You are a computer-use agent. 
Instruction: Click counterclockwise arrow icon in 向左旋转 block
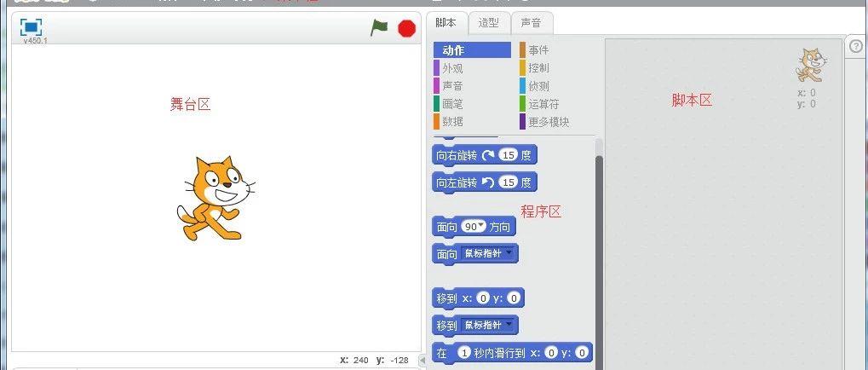click(488, 182)
